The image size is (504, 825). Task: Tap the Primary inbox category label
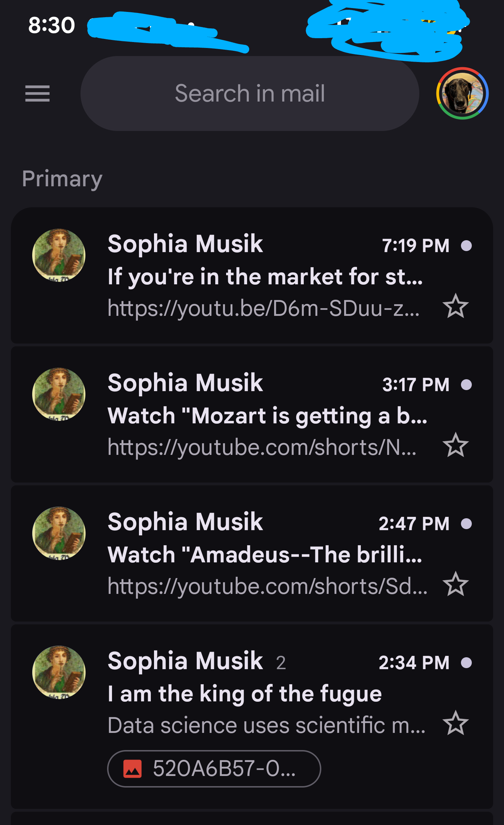click(x=62, y=179)
